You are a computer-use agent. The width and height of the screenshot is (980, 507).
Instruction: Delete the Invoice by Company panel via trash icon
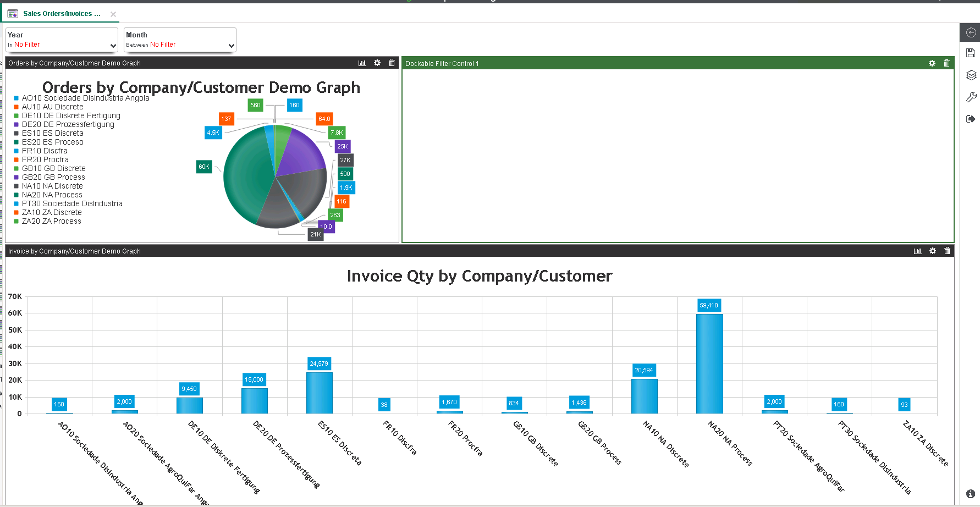tap(947, 251)
